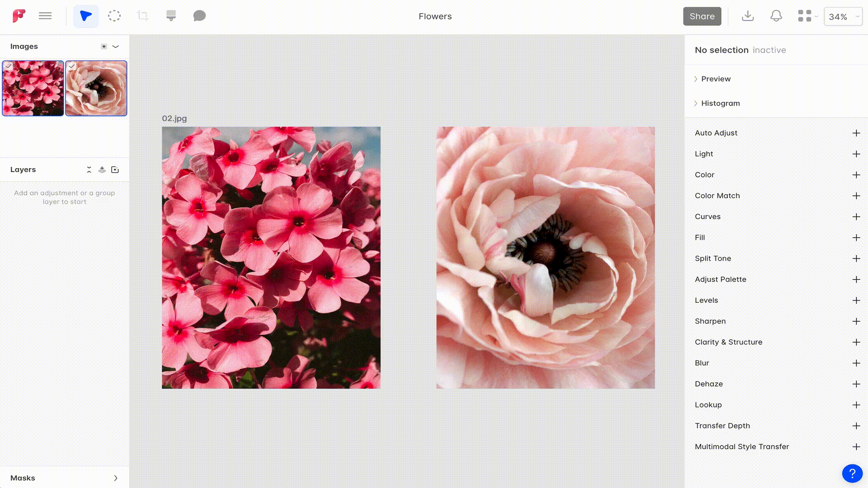
Task: Click the No selection heading
Action: [722, 50]
